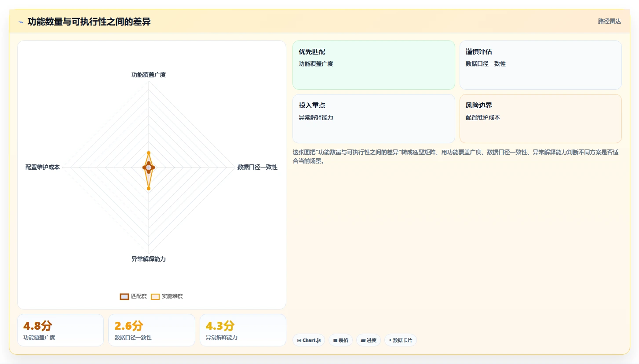The image size is (639, 364).
Task: Select 实施难度 data point on 异常解释能力 axis
Action: pos(149,189)
